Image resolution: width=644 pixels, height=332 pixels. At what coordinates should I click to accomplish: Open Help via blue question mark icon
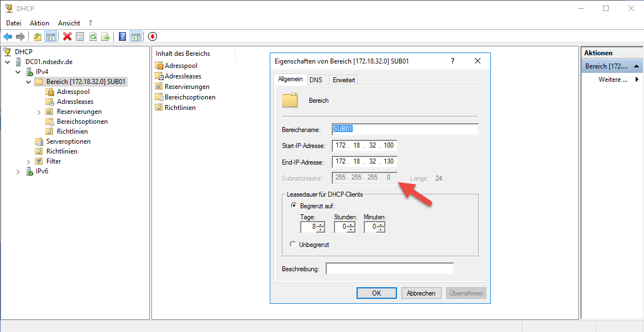[x=122, y=36]
